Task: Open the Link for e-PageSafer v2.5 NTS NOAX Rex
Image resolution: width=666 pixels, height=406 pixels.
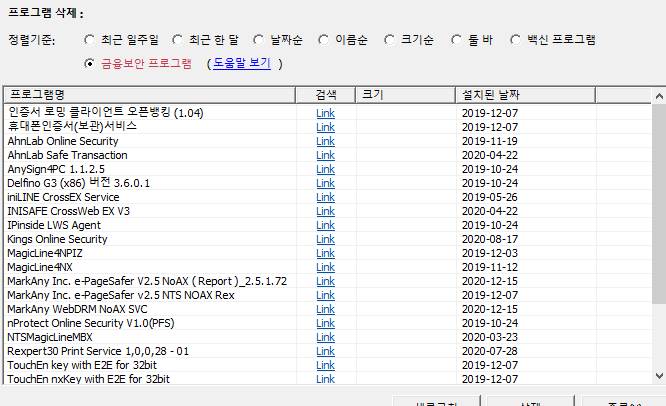Action: (x=325, y=295)
